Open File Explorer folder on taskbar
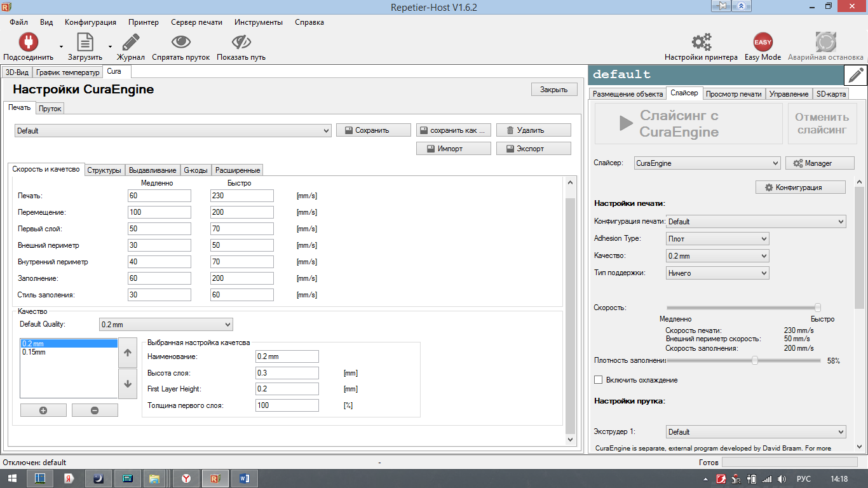 pos(154,478)
